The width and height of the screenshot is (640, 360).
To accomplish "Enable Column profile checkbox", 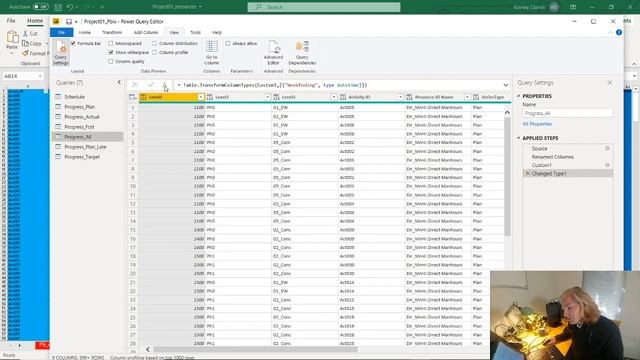I will 154,52.
